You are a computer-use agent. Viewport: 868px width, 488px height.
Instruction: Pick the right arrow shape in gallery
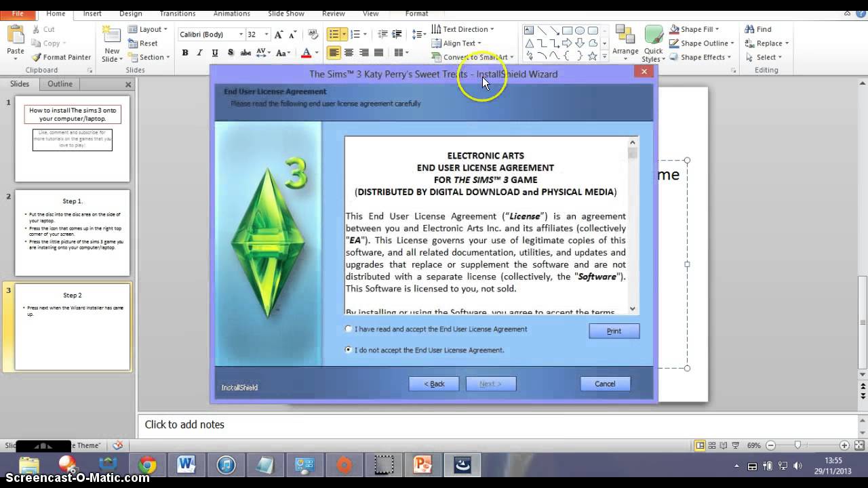(567, 43)
